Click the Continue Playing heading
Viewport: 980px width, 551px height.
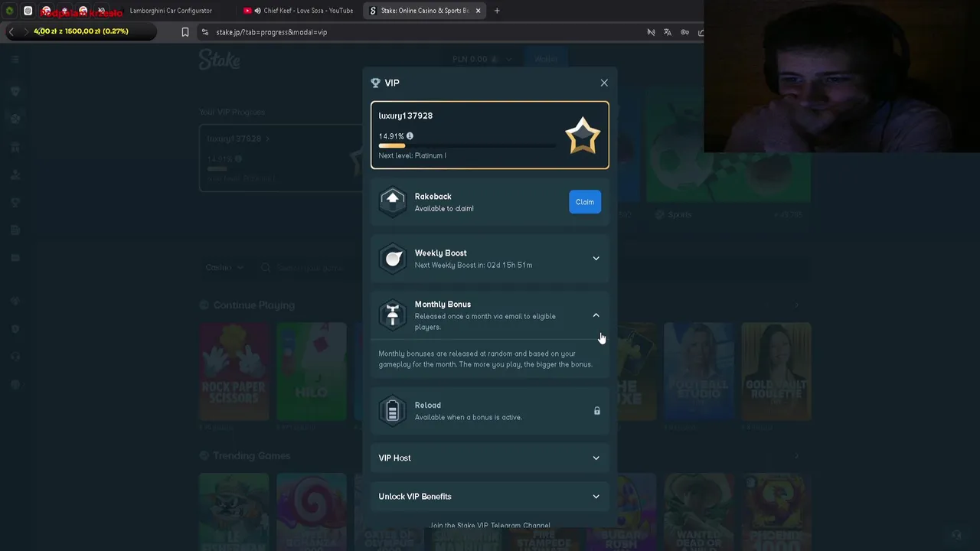(253, 305)
